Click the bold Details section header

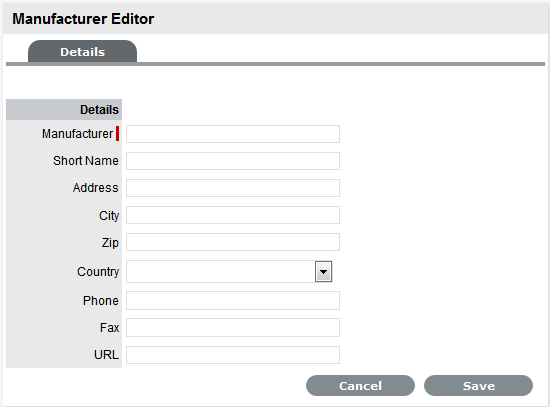99,110
